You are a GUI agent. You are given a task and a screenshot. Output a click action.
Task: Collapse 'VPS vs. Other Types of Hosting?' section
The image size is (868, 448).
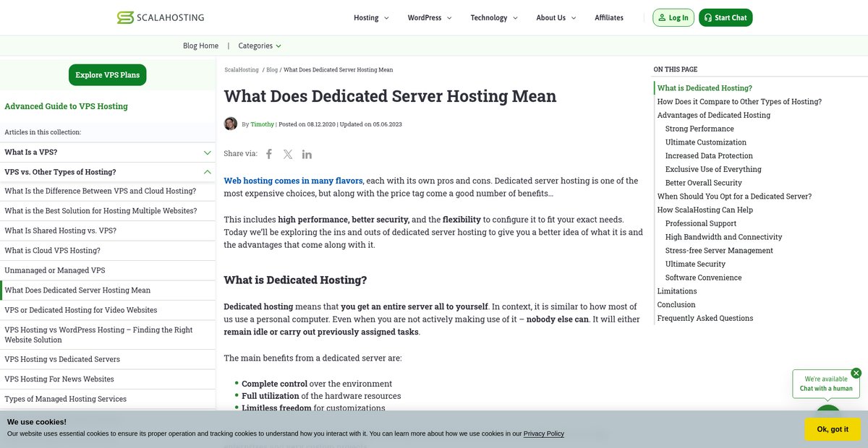pos(108,172)
